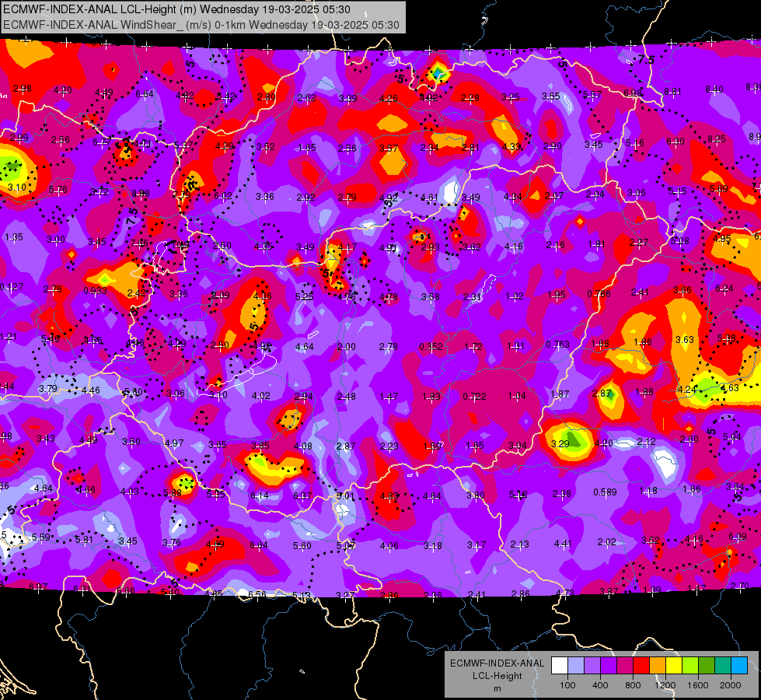This screenshot has width=761, height=700.
Task: Click the wind shear value 6.14
Action: (259, 495)
